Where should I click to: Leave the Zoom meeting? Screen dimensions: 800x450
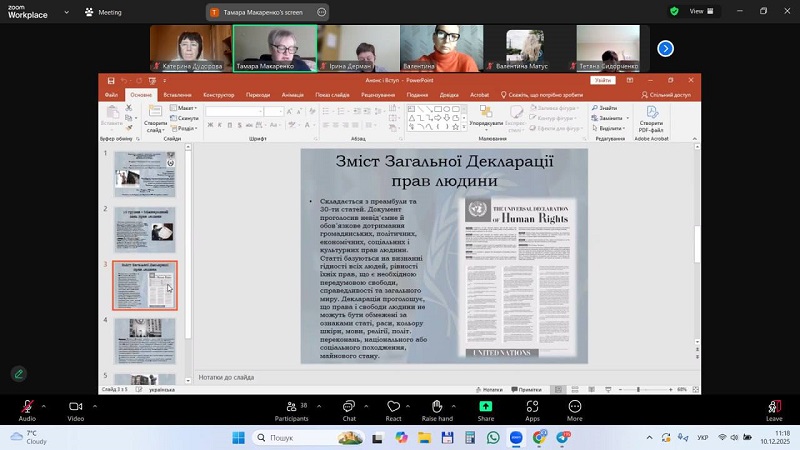tap(774, 407)
